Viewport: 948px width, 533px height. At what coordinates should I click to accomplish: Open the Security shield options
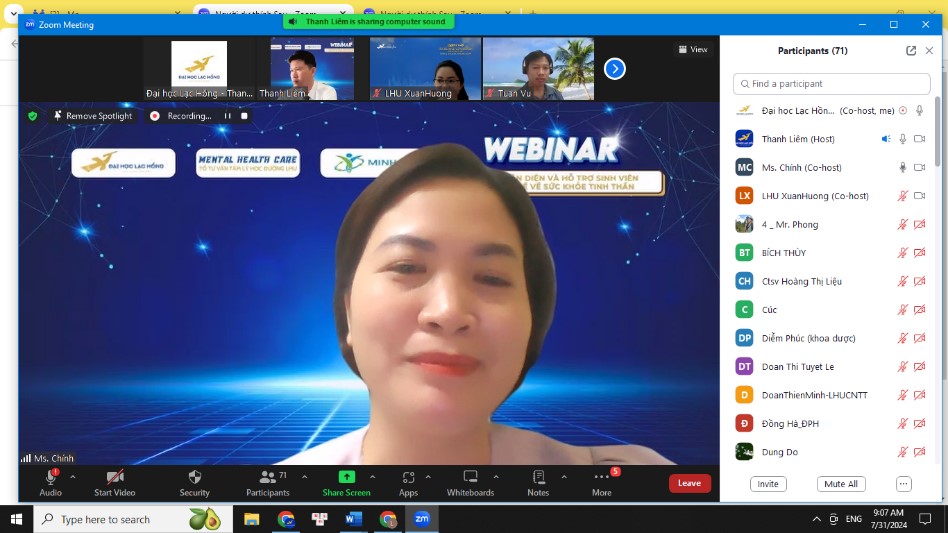(x=194, y=482)
